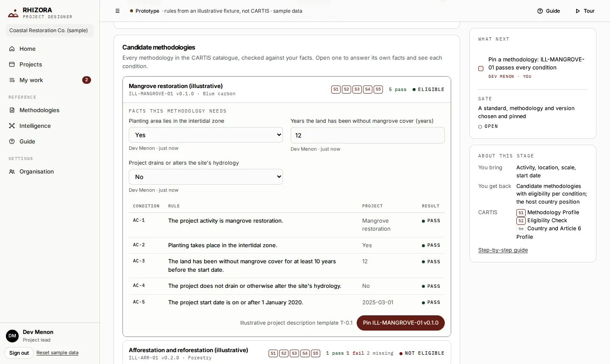Click the Intelligence network icon
This screenshot has width=610, height=364.
(12, 126)
